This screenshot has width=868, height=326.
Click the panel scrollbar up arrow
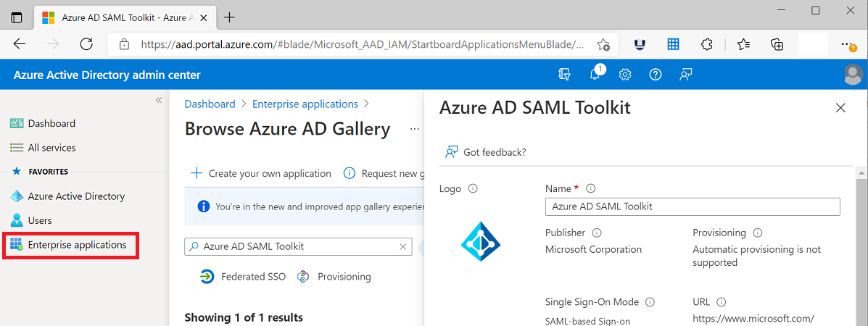pos(862,173)
